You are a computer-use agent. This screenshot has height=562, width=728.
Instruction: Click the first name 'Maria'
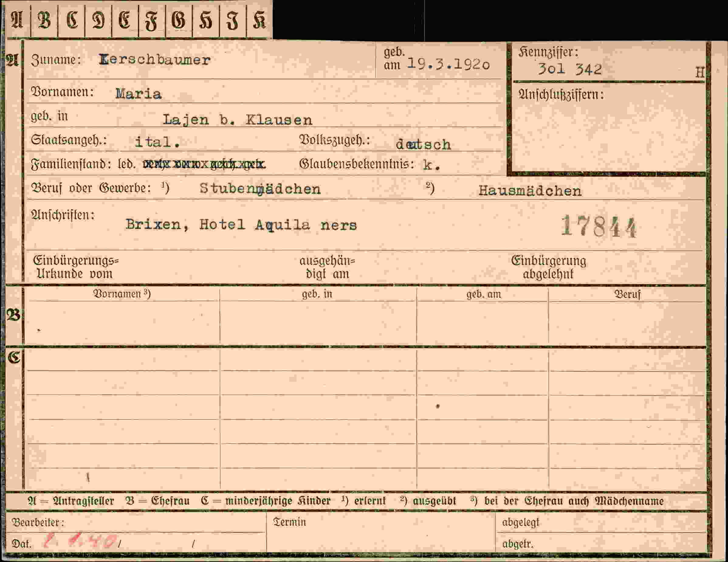(138, 94)
